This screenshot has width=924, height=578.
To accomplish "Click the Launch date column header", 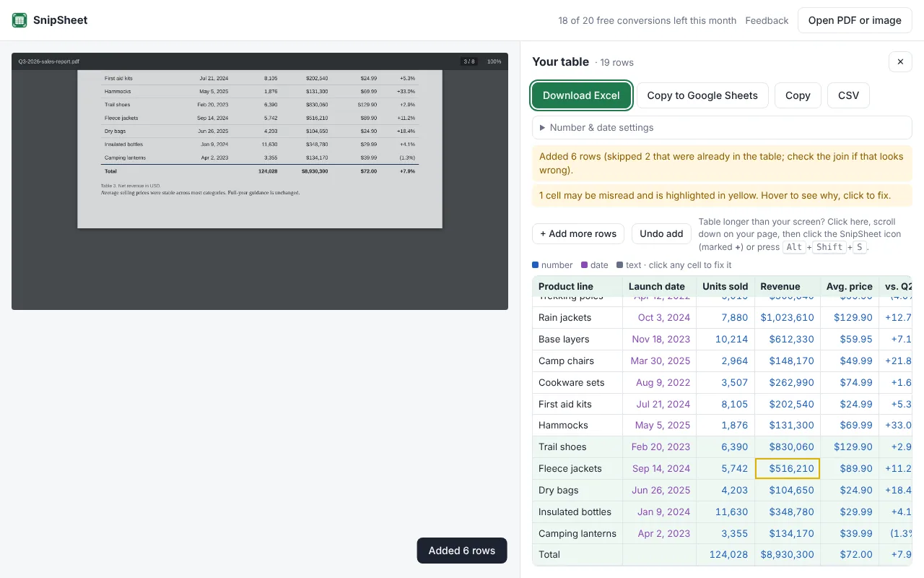I will point(660,286).
